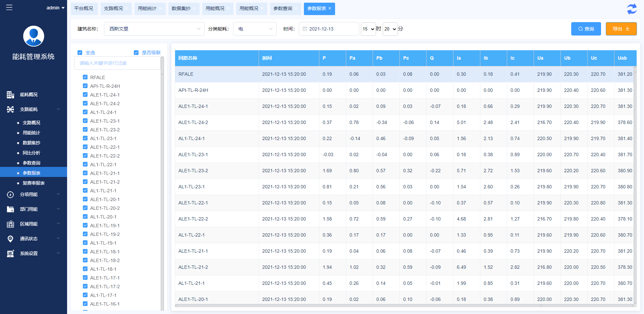644x314 pixels.
Task: Expand the 区域用能 menu
Action: coord(58,224)
